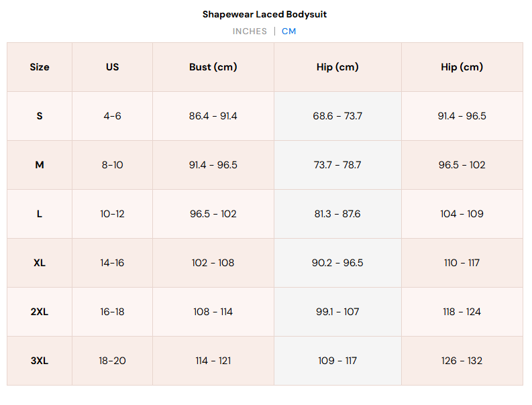Select the 3XL row label
This screenshot has width=532, height=405.
tap(40, 361)
